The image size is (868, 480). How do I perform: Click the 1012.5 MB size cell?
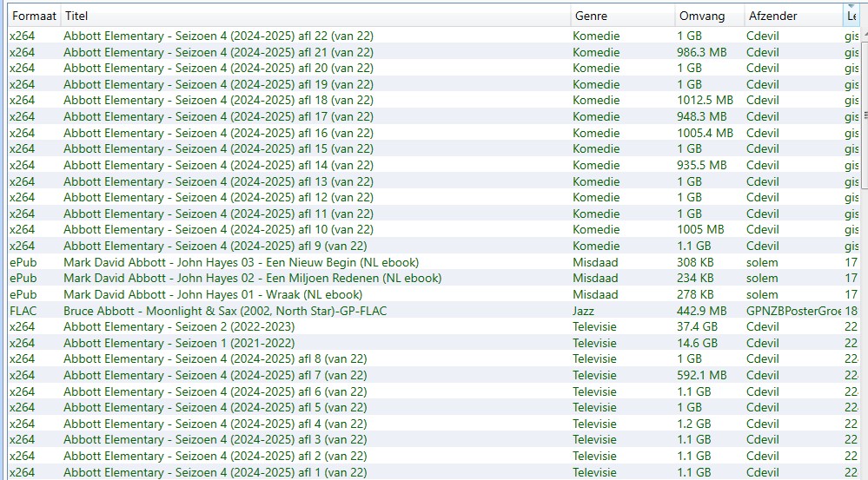(705, 100)
